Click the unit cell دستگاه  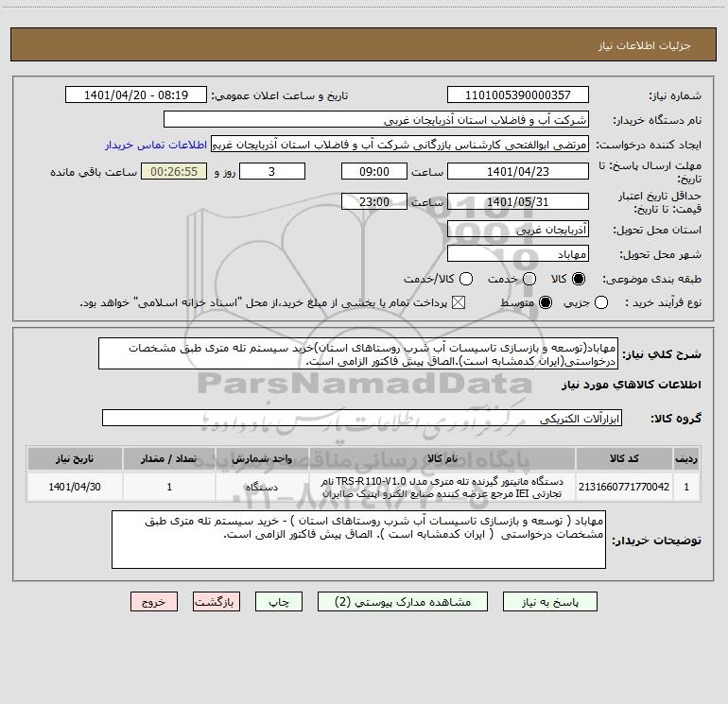pyautogui.click(x=262, y=487)
